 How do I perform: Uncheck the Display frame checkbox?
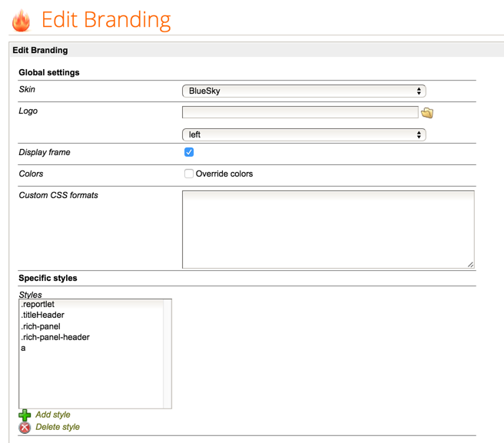pos(189,152)
